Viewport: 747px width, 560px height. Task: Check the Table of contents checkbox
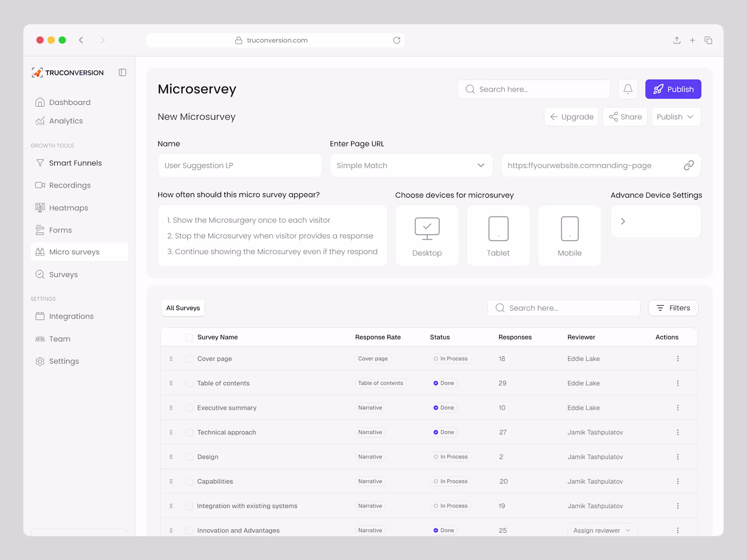[189, 383]
